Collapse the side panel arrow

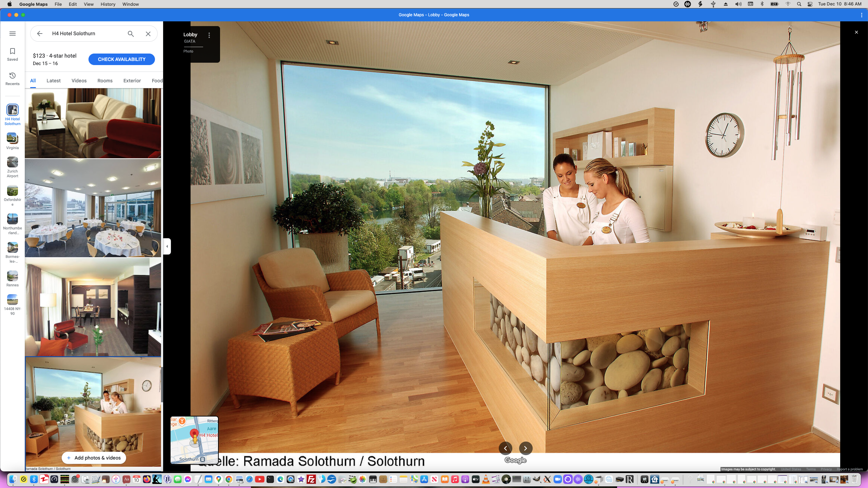(167, 246)
